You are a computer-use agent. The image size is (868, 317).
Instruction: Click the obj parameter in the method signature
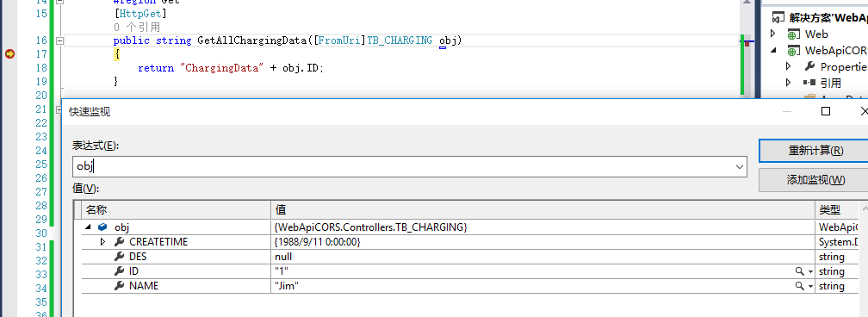click(447, 40)
